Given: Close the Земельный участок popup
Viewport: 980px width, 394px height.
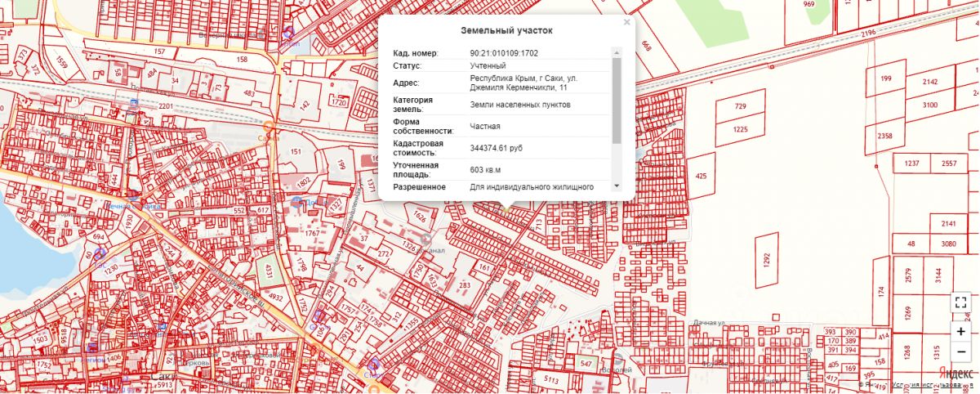Looking at the screenshot, I should (626, 23).
